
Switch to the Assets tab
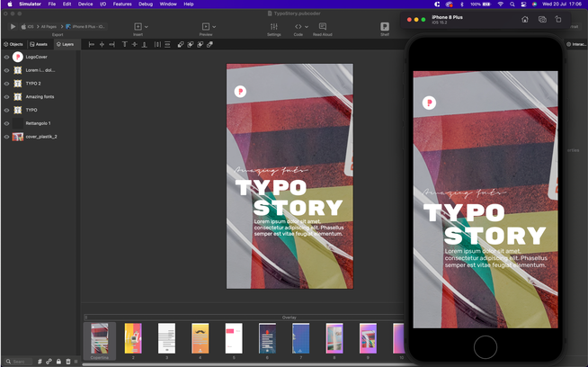coord(40,44)
